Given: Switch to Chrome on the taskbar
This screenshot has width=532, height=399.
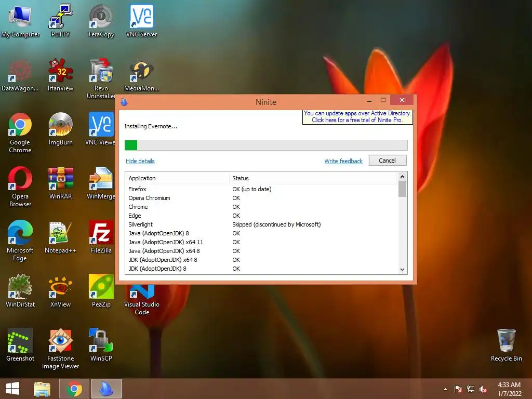Looking at the screenshot, I should pyautogui.click(x=74, y=389).
